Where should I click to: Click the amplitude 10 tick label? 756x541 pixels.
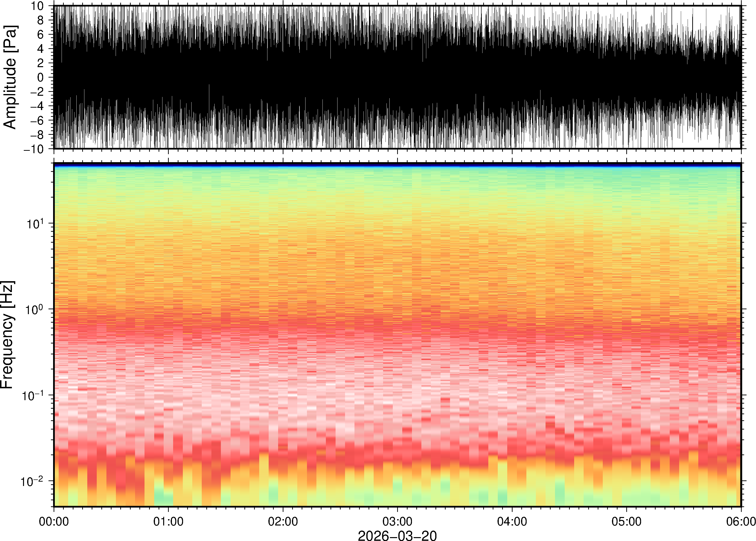[x=38, y=6]
